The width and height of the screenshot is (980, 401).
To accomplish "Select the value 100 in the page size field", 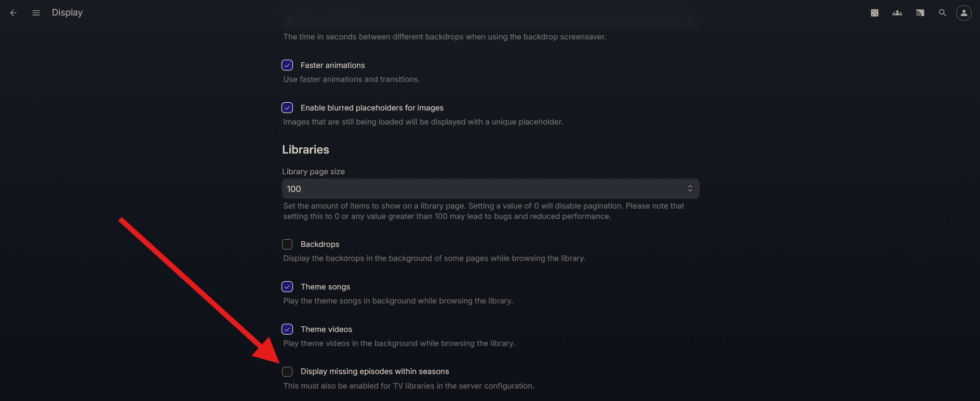I will (293, 188).
